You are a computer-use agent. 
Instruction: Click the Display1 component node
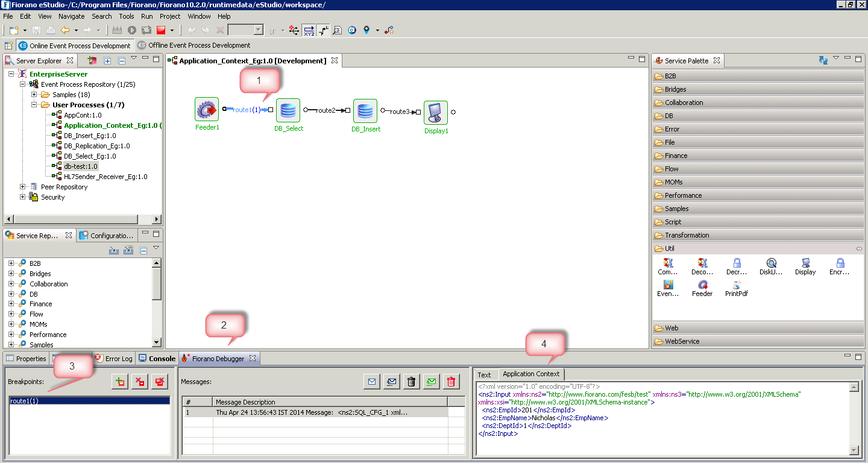point(436,113)
